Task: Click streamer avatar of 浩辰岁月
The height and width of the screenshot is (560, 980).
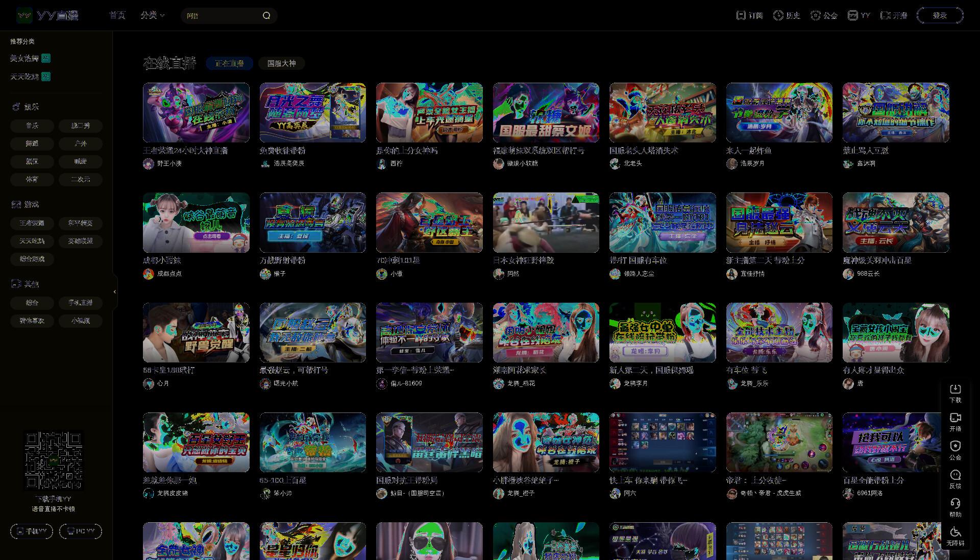Action: point(732,164)
